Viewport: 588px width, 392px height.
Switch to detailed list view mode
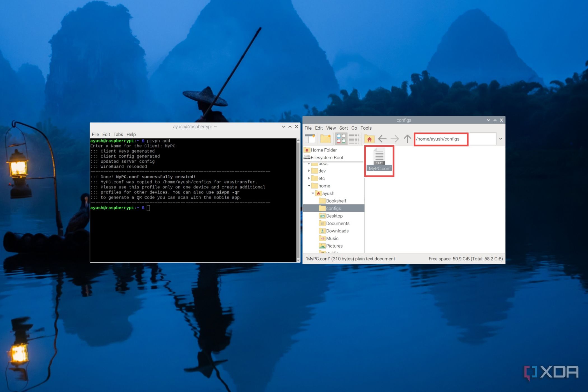pyautogui.click(x=354, y=139)
